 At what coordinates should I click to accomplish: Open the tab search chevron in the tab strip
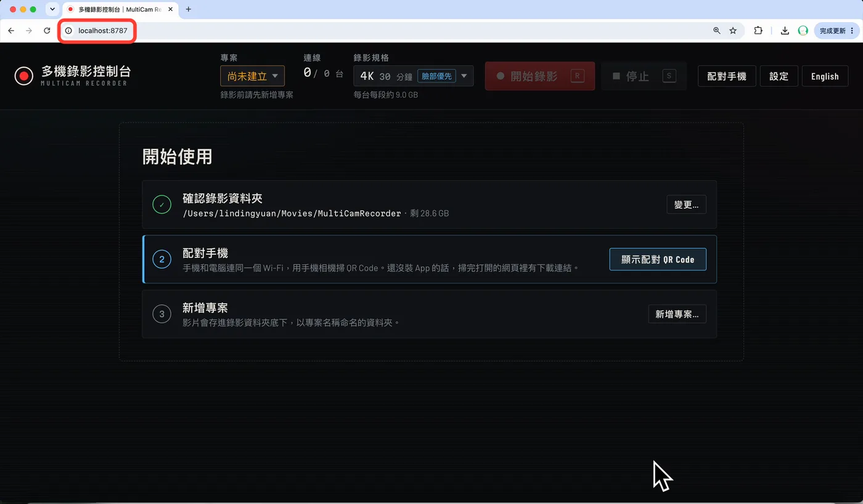pos(52,9)
